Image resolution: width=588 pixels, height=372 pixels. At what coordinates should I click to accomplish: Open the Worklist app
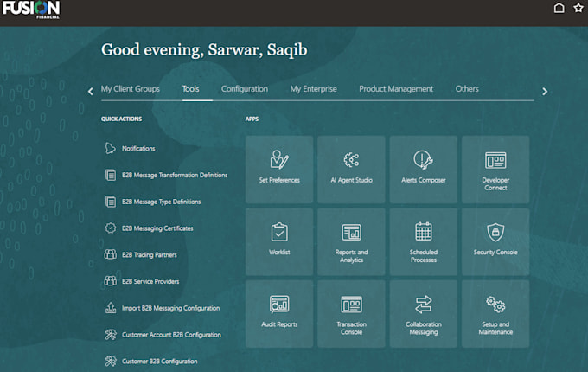[279, 242]
